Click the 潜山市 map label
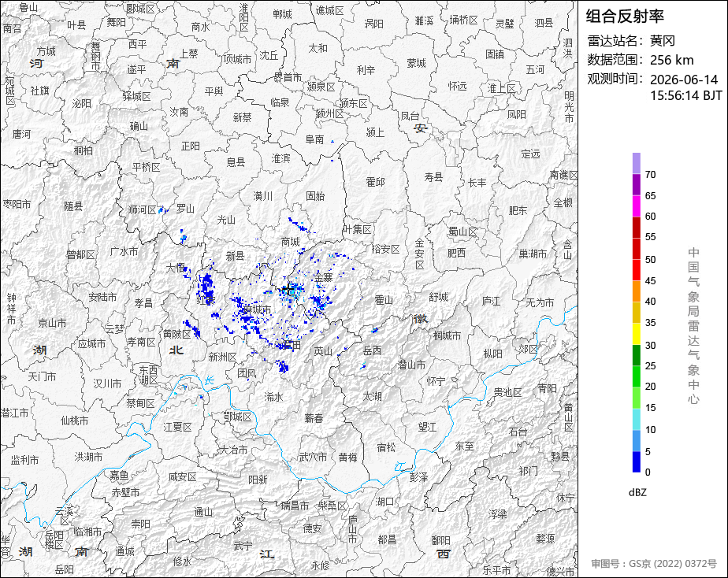728x578 pixels. 411,365
